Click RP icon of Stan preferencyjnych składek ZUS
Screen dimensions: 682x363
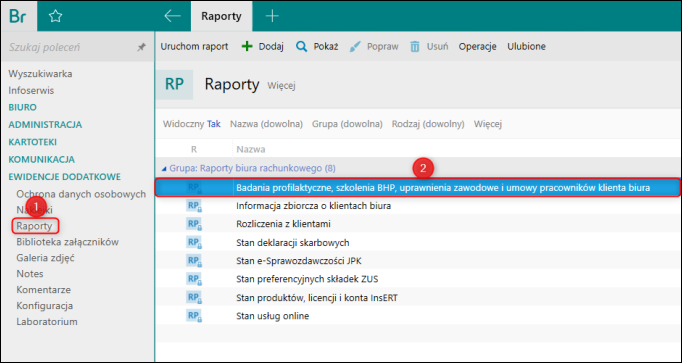(x=194, y=279)
